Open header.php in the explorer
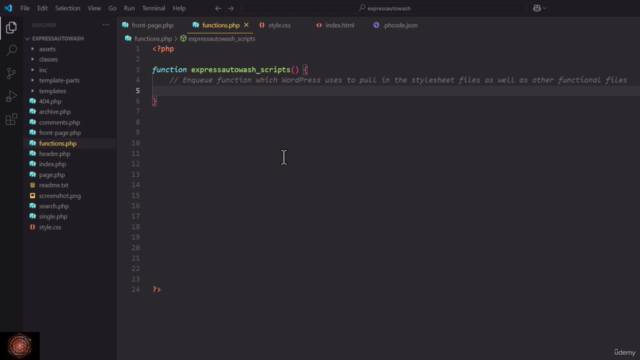Screen dimensions: 640x360 coord(55,153)
